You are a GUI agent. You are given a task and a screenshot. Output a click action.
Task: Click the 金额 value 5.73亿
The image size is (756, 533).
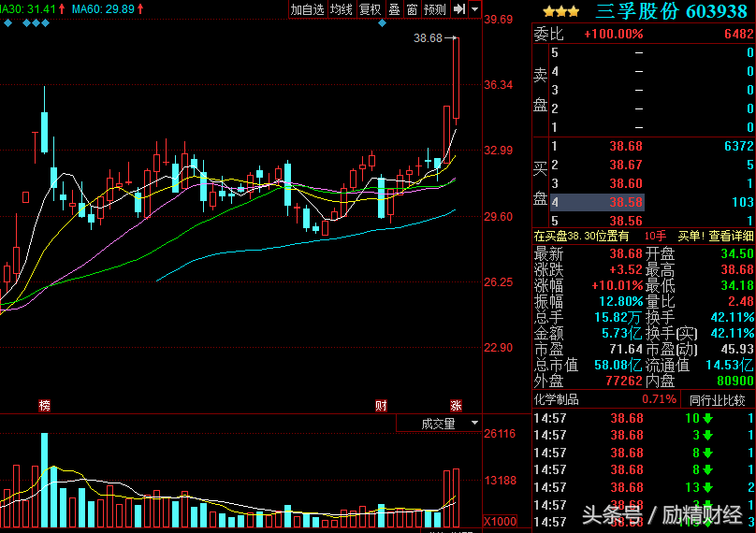pos(621,333)
